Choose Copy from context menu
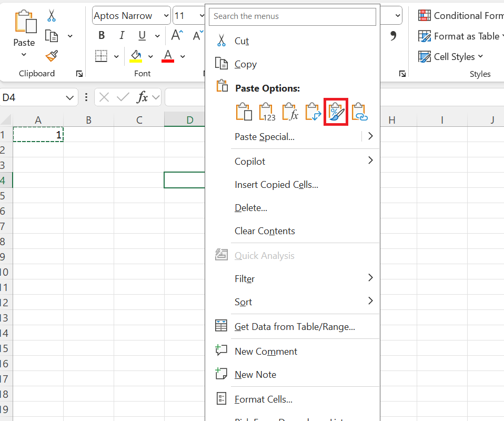Image resolution: width=504 pixels, height=421 pixels. pyautogui.click(x=292, y=64)
